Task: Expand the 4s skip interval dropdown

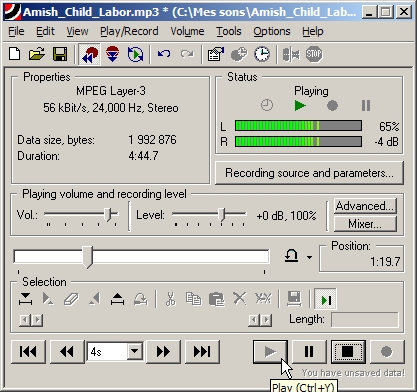Action: point(135,351)
